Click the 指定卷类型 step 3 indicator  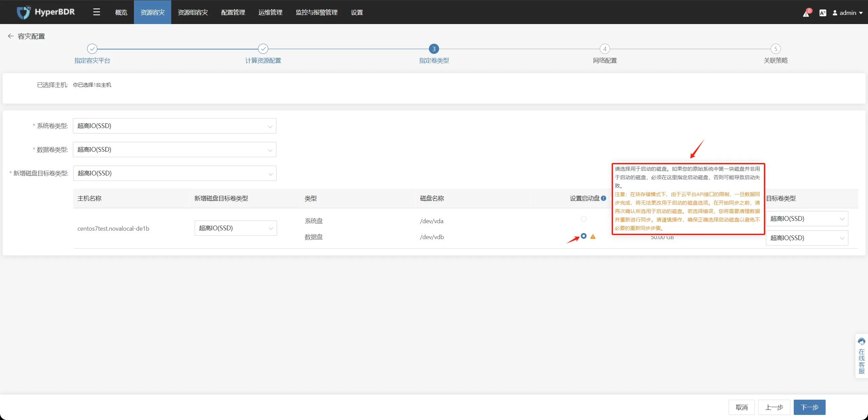433,49
